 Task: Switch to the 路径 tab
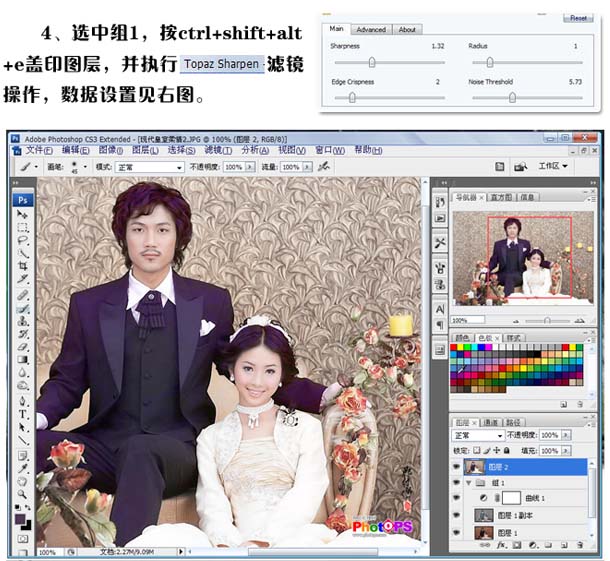pos(513,423)
